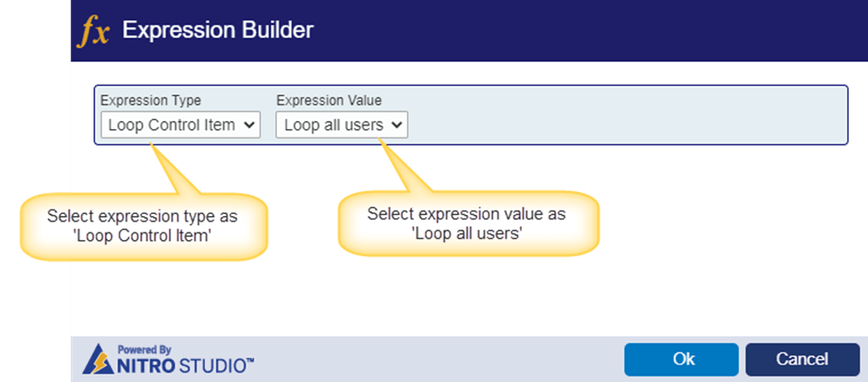The height and width of the screenshot is (382, 868).
Task: Cancel the Expression Builder dialog
Action: pos(802,359)
